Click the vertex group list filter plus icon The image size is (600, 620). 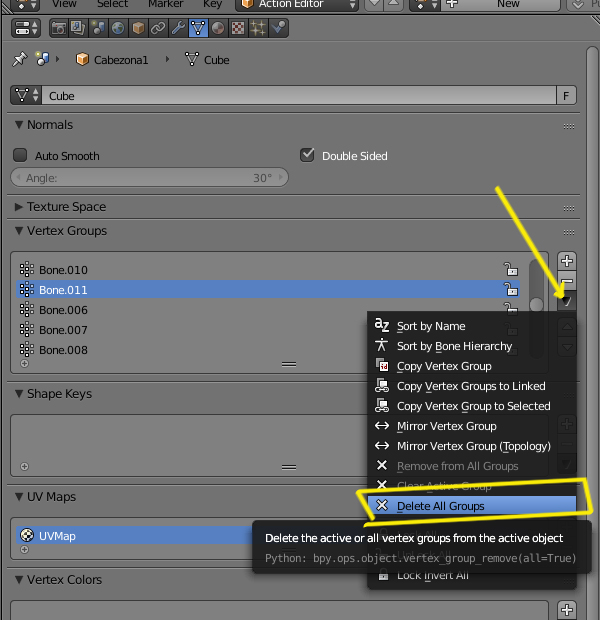[25, 363]
